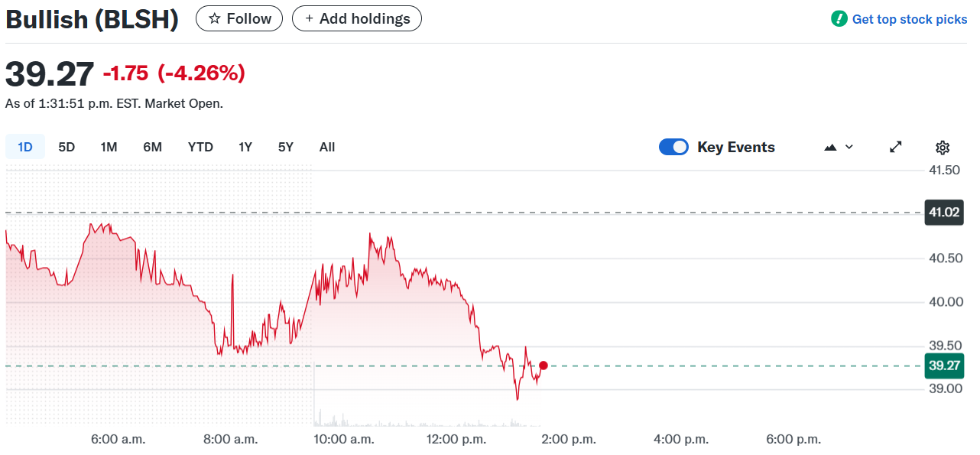Click the red current price dot on chart
Image resolution: width=980 pixels, height=455 pixels.
coord(544,366)
